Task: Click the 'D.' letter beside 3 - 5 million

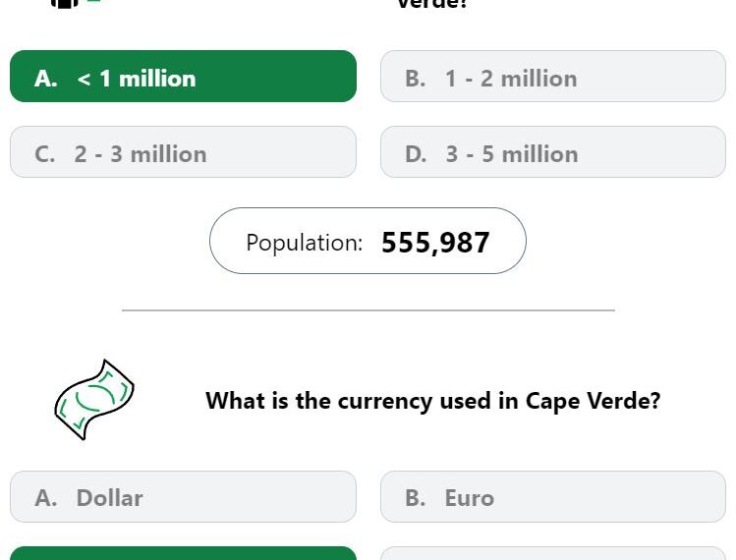Action: (416, 154)
